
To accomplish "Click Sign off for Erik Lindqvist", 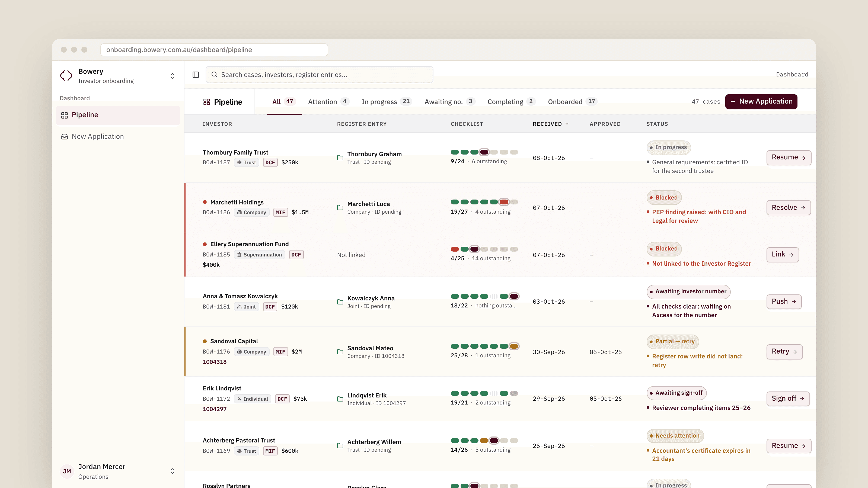I will (788, 399).
